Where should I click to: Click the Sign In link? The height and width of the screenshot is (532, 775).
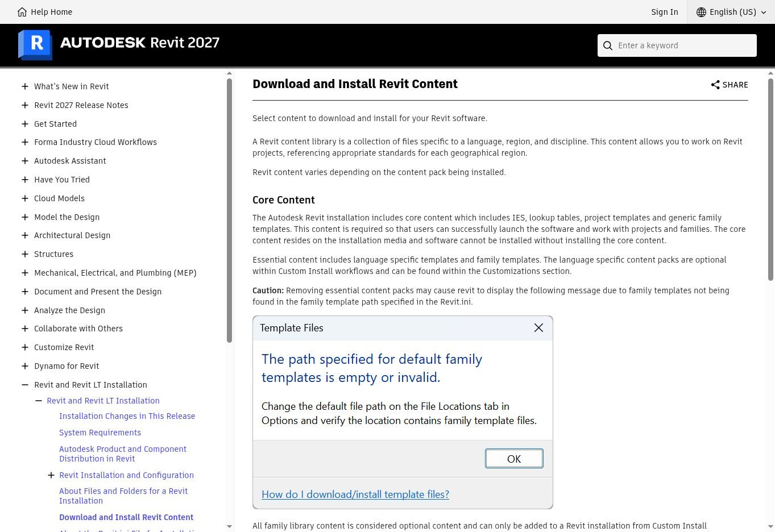(665, 12)
